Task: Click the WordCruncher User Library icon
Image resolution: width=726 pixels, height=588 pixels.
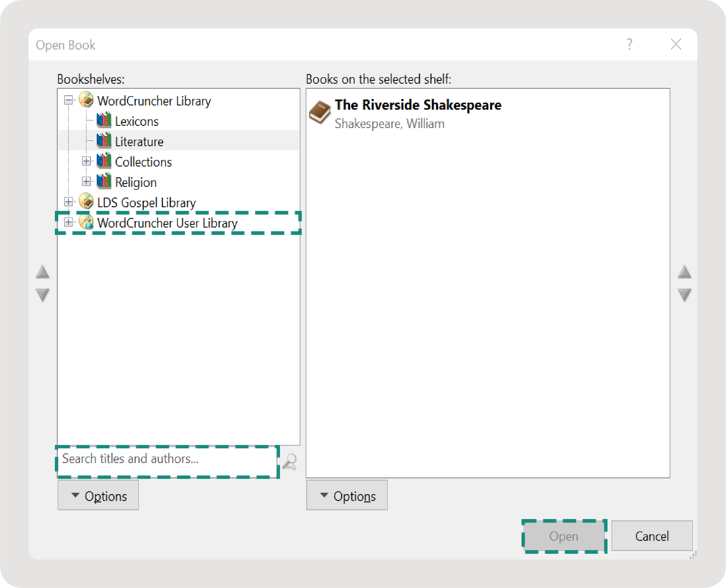Action: tap(86, 222)
